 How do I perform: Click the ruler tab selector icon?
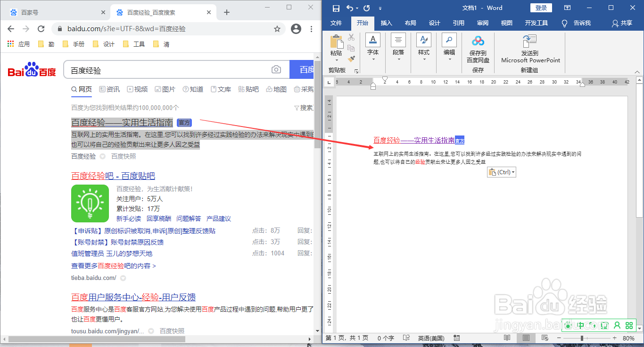(x=329, y=82)
